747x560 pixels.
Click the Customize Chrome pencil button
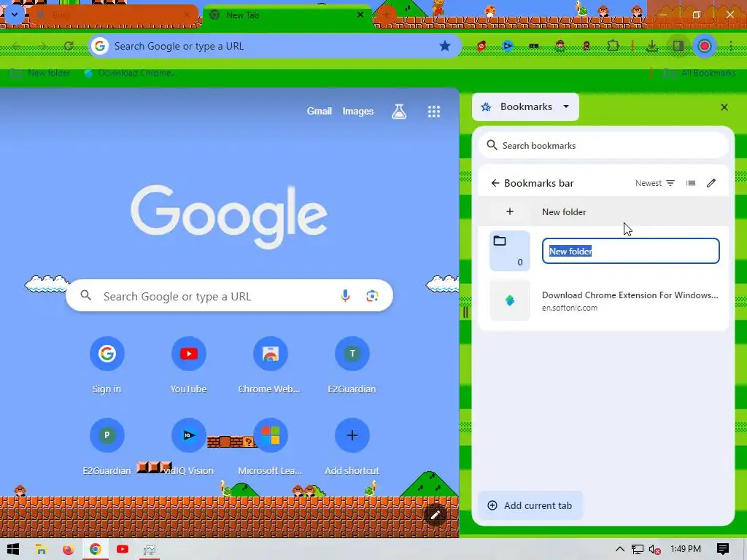tap(435, 514)
